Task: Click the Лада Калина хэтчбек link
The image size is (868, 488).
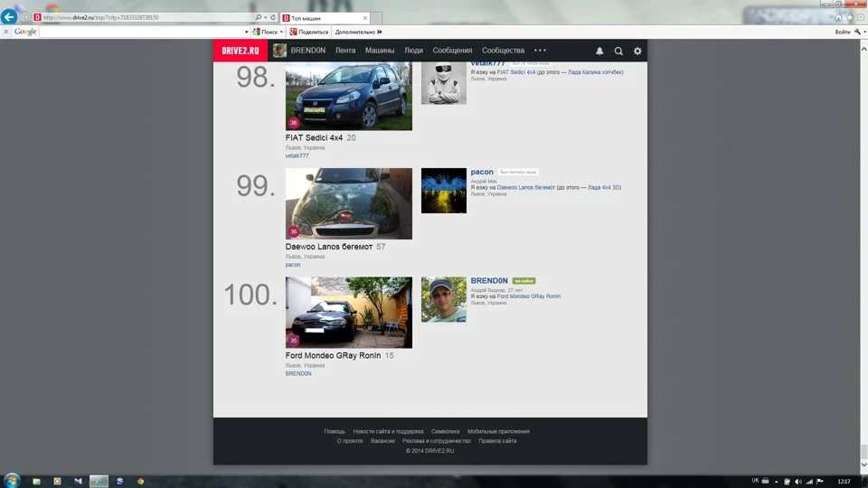Action: click(596, 72)
